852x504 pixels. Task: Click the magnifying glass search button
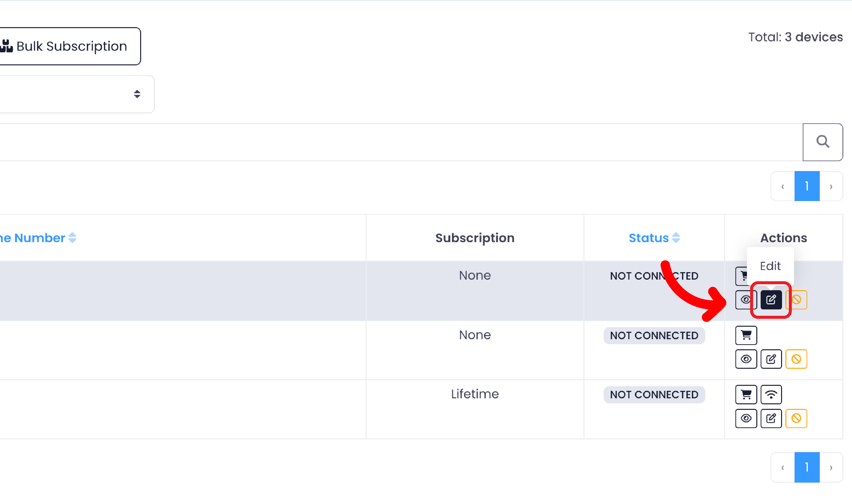[822, 142]
